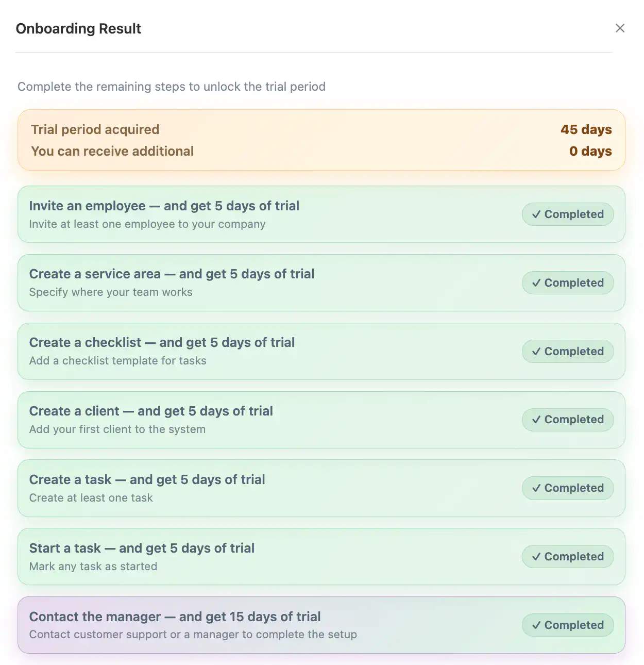The height and width of the screenshot is (665, 644).
Task: Close the Onboarding Result dialog
Action: point(620,28)
